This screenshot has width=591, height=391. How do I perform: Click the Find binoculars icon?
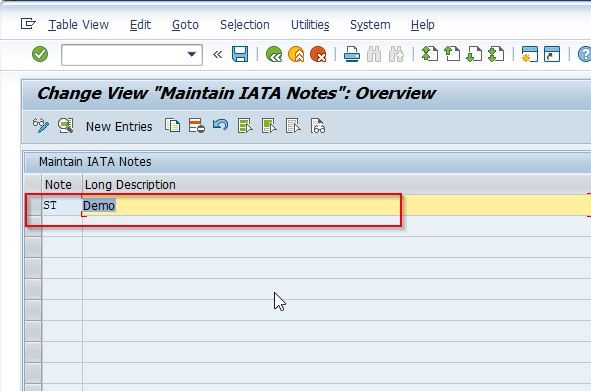coord(374,54)
